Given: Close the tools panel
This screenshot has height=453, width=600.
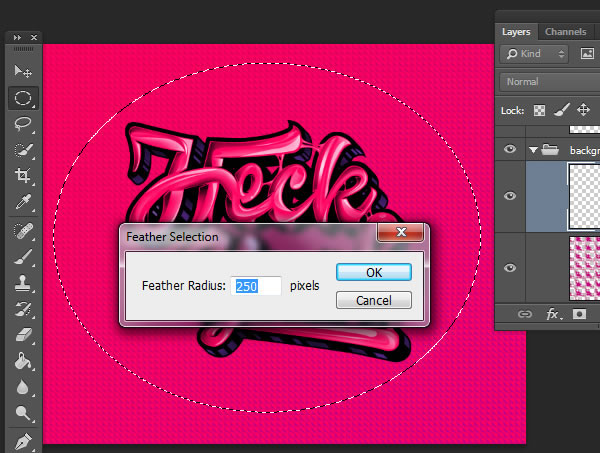Looking at the screenshot, I should click(x=34, y=37).
